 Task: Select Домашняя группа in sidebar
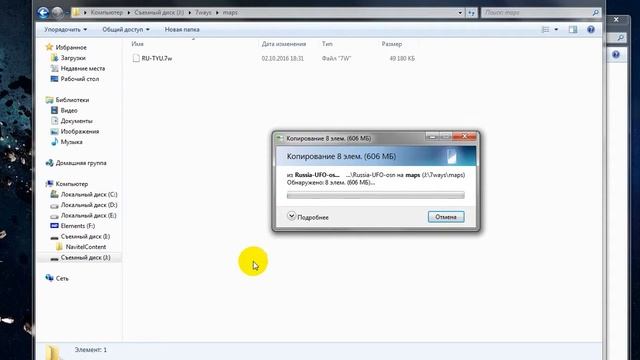[x=81, y=163]
